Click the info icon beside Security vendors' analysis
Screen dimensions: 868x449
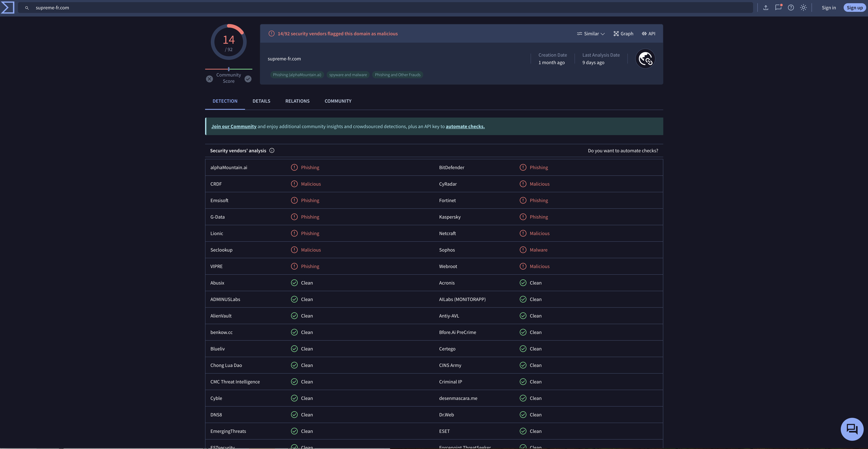pyautogui.click(x=272, y=151)
